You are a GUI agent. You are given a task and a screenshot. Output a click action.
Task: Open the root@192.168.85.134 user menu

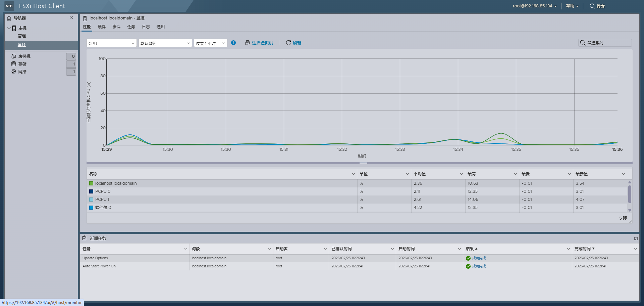[x=534, y=6]
